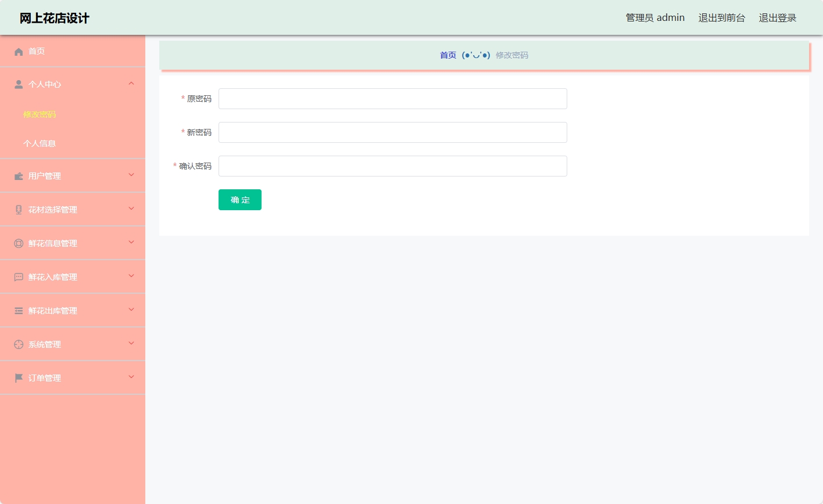Click the flag icon next to 订单管理
The image size is (823, 504).
pyautogui.click(x=19, y=377)
